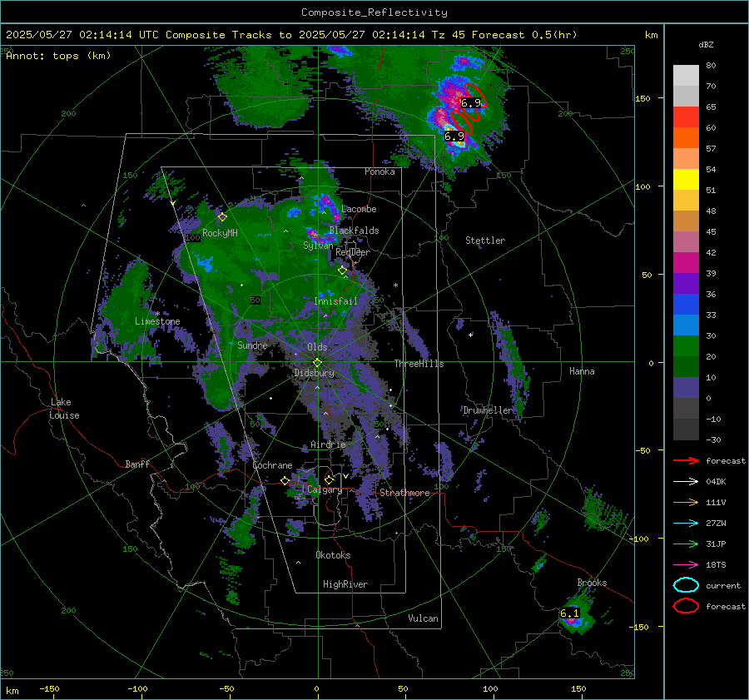Viewport: 749px width, 700px height.
Task: Click the Vulcan city label
Action: [x=424, y=618]
